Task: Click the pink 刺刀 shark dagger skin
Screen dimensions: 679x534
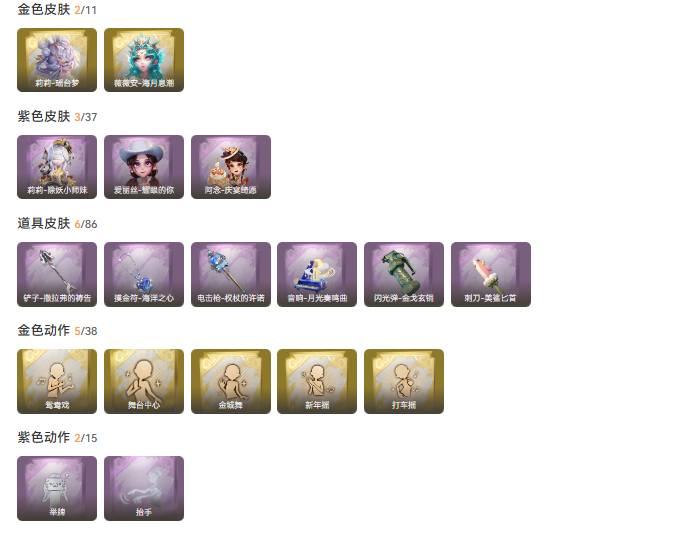Action: [x=491, y=274]
